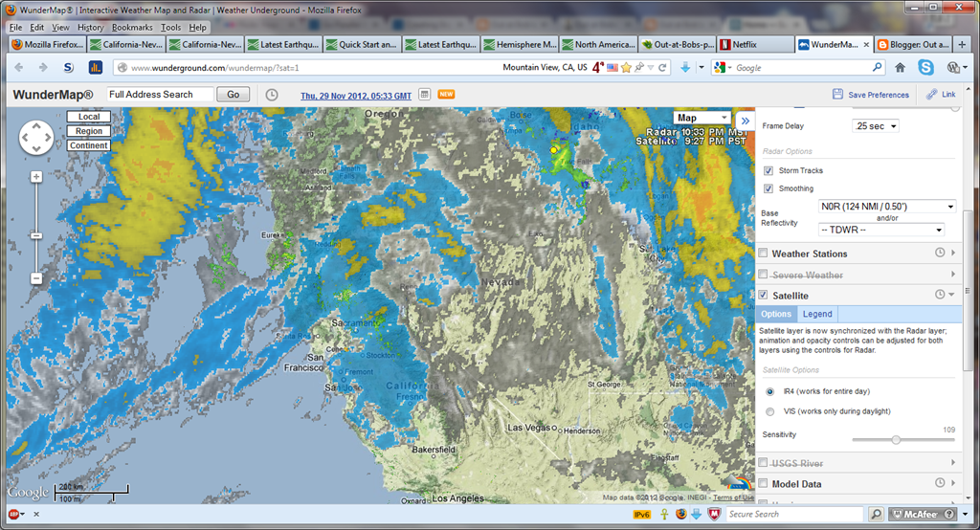Image resolution: width=980 pixels, height=530 pixels.
Task: Bookmark page with the star icon
Action: 626,68
